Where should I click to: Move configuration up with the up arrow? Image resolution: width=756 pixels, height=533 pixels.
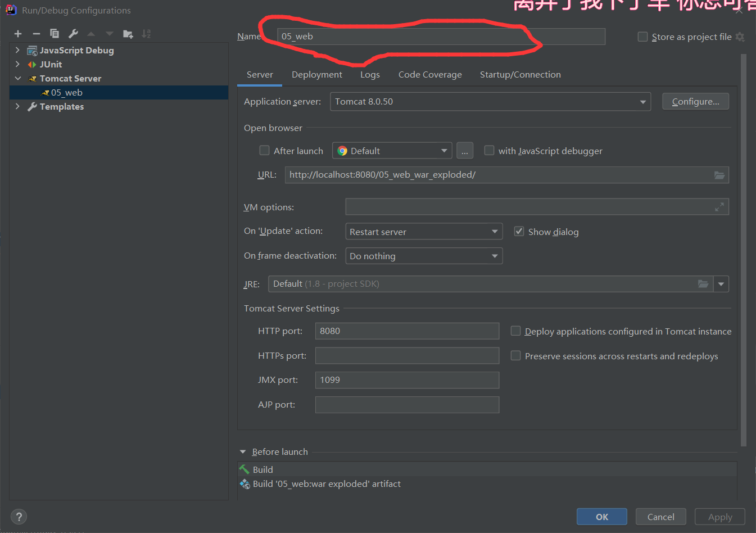pos(91,34)
